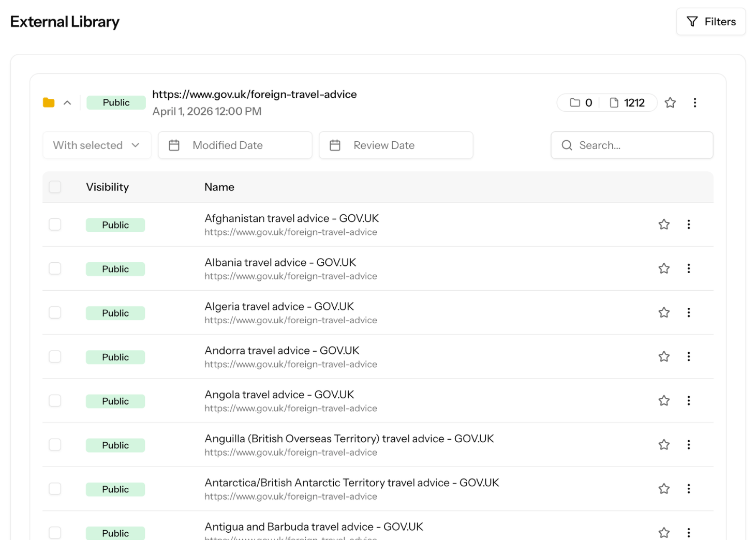The image size is (756, 540).
Task: Click the folder's Public badge
Action: click(116, 102)
